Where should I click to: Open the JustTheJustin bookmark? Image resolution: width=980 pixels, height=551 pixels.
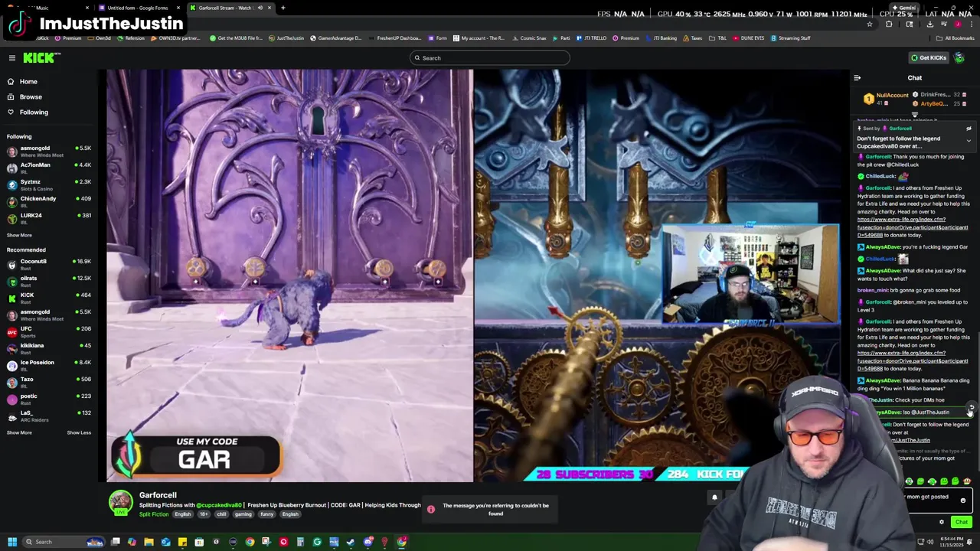pyautogui.click(x=286, y=37)
